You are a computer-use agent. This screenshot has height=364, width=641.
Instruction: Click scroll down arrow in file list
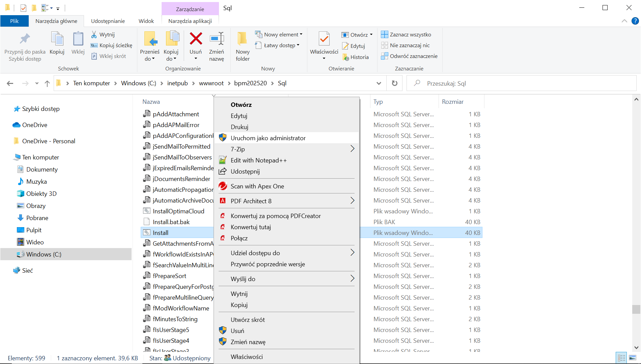636,347
